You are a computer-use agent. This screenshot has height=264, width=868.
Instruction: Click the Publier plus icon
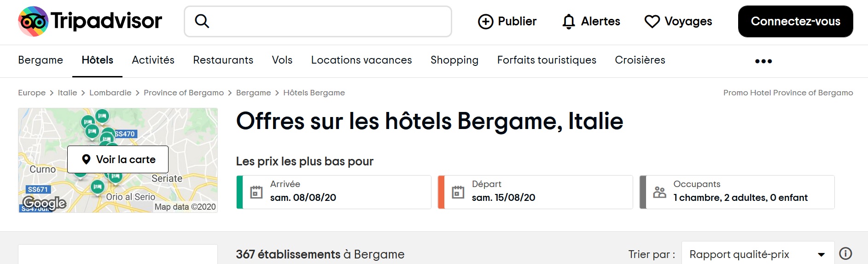pos(485,22)
